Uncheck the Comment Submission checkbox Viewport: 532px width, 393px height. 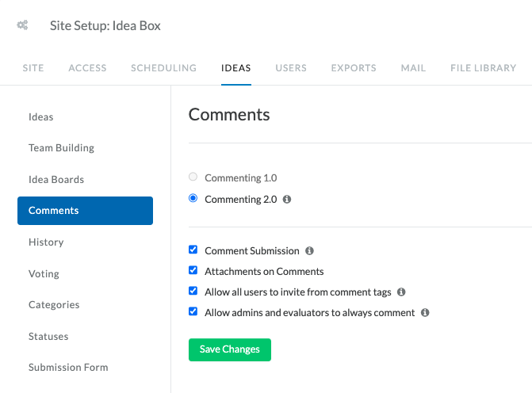click(193, 250)
